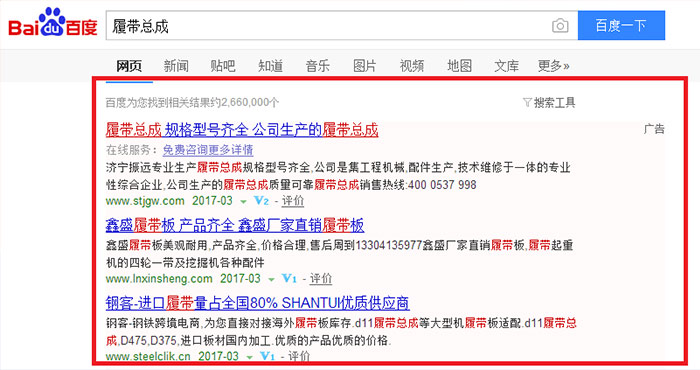Click the 百度一下 search button
This screenshot has height=370, width=700.
click(621, 25)
